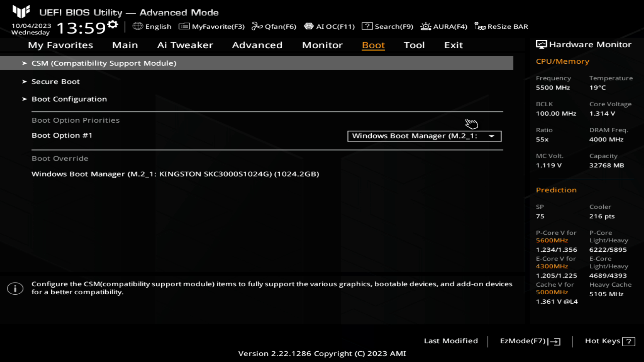Viewport: 644px width, 362px height.
Task: Click the 19°C temperature value
Action: [x=597, y=87]
